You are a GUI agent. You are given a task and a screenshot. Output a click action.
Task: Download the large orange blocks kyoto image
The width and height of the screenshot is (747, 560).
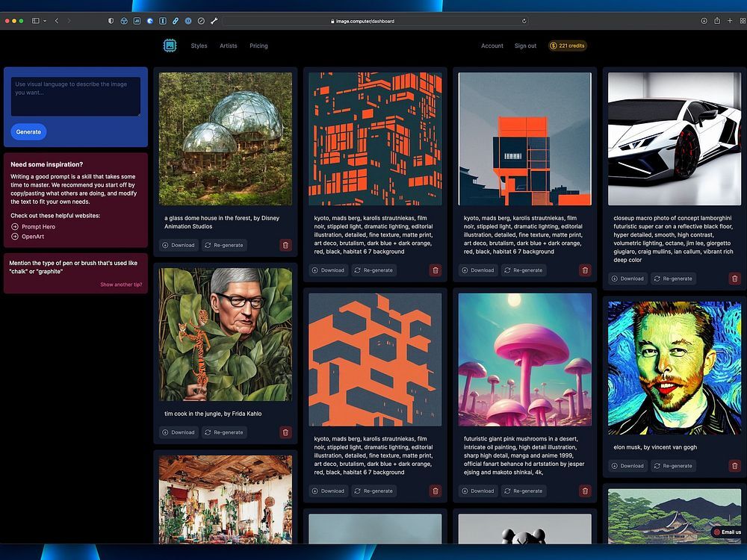pos(328,491)
